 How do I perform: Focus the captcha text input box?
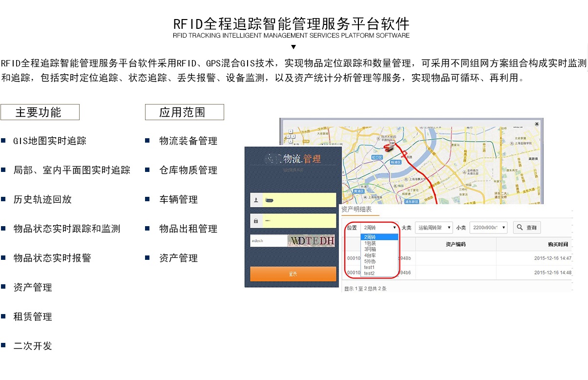point(268,241)
